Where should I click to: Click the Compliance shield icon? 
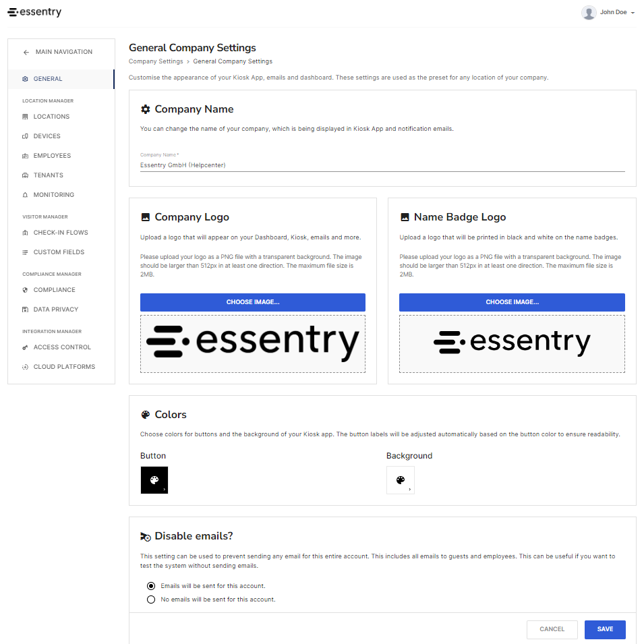click(25, 290)
